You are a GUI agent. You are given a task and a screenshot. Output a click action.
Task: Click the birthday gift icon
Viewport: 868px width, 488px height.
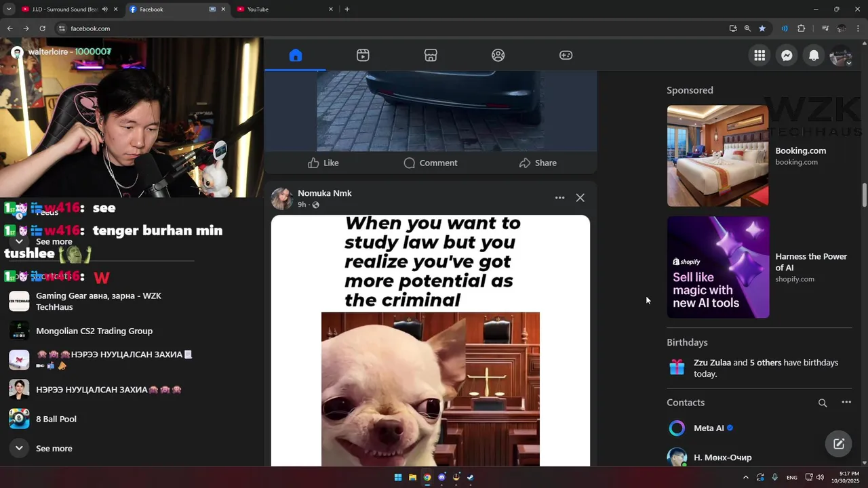(x=677, y=367)
